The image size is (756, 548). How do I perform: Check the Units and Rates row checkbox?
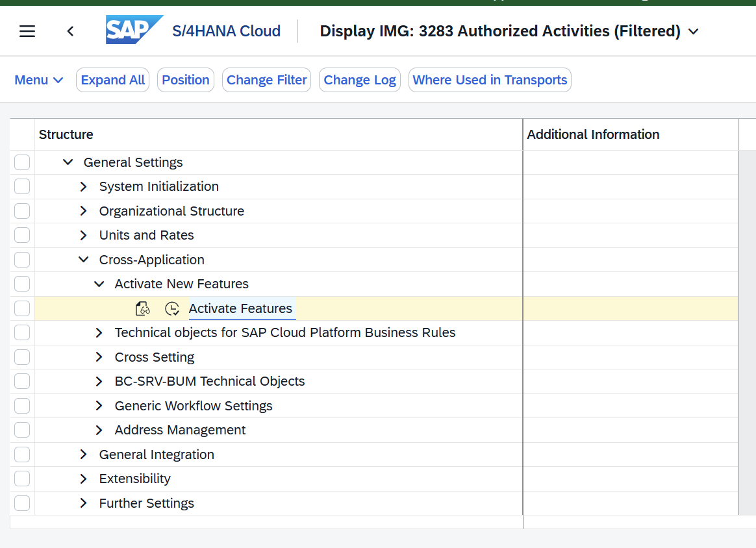pos(22,235)
